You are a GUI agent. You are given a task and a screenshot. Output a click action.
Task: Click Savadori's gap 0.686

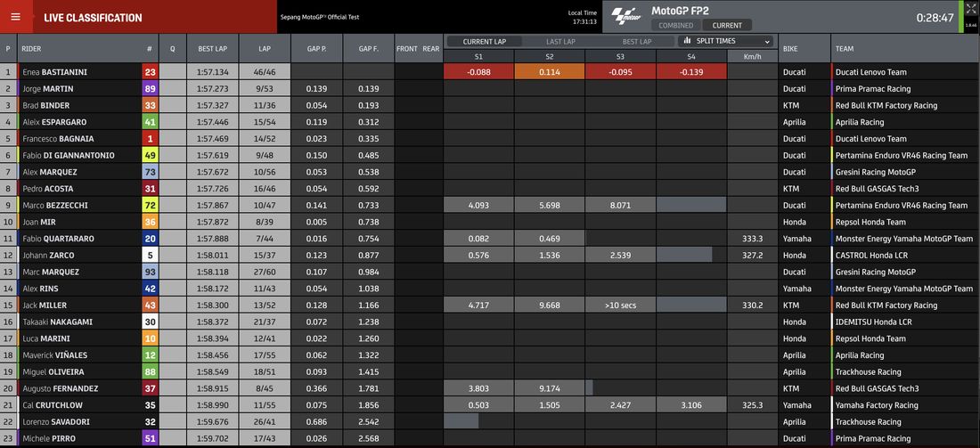pyautogui.click(x=316, y=422)
